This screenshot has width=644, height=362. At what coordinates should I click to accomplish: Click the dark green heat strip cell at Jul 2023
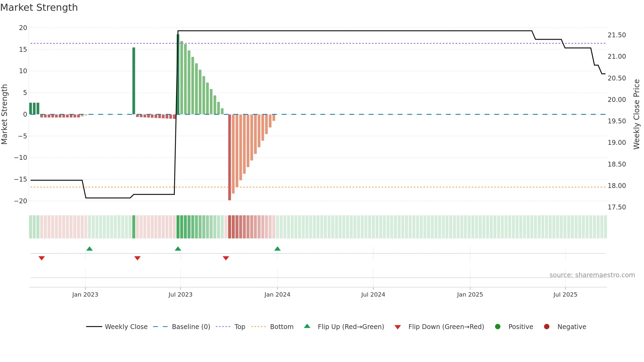pyautogui.click(x=178, y=227)
